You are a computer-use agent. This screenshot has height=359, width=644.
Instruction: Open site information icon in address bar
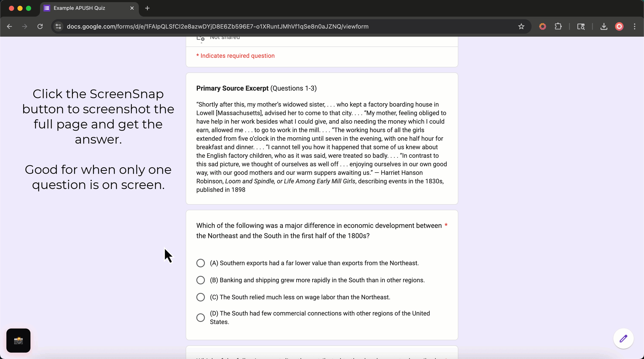(x=58, y=26)
